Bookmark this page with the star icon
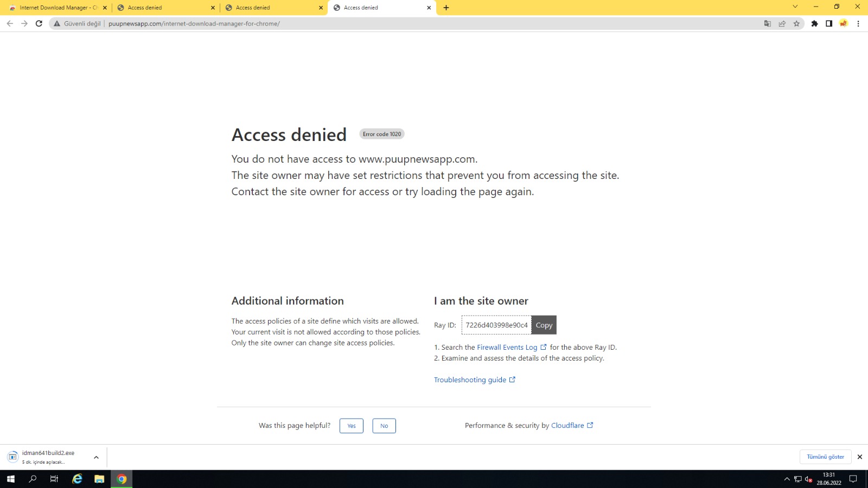Viewport: 868px width, 488px height. pyautogui.click(x=796, y=23)
